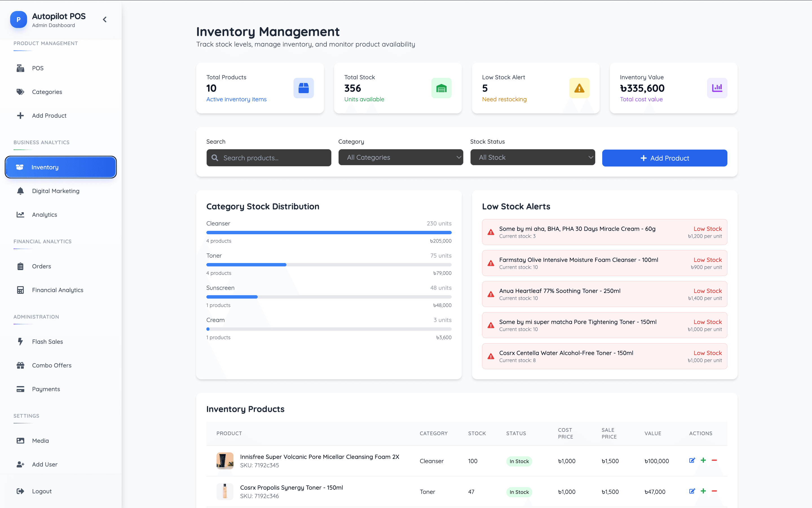Click the 'Need restocking' text
The height and width of the screenshot is (508, 812).
[504, 99]
